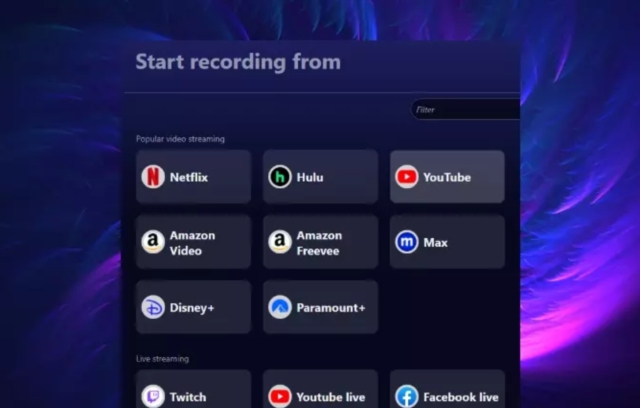640x408 pixels.
Task: Click the "Start recording from" title
Action: [238, 62]
